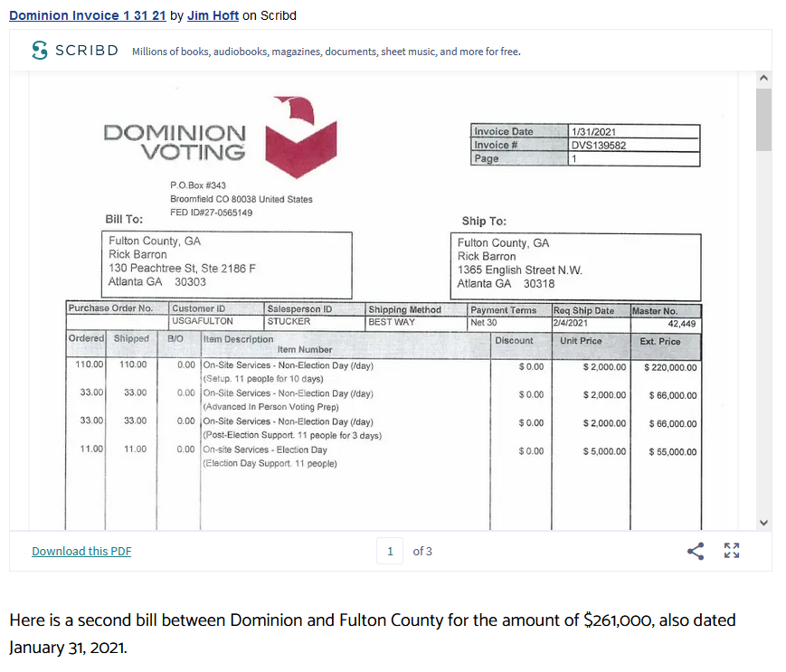Click Master No. value 42,449
The image size is (786, 672).
coord(682,324)
